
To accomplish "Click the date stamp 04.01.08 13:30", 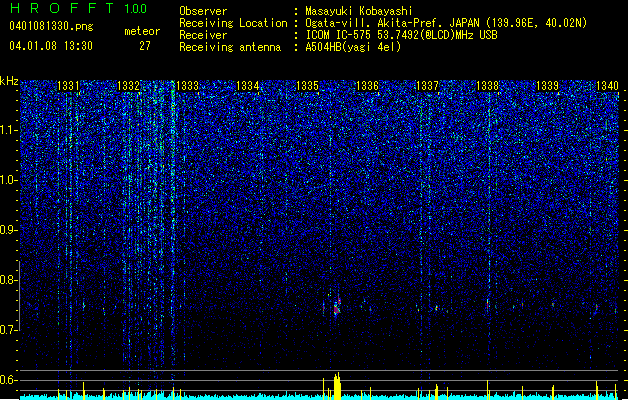I will 51,46.
